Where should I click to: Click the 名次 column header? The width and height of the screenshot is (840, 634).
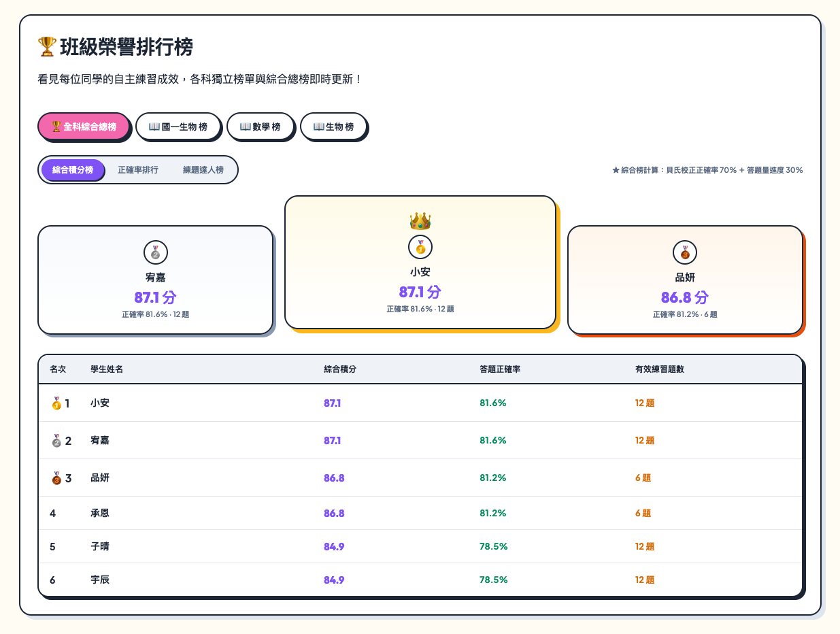[x=58, y=369]
